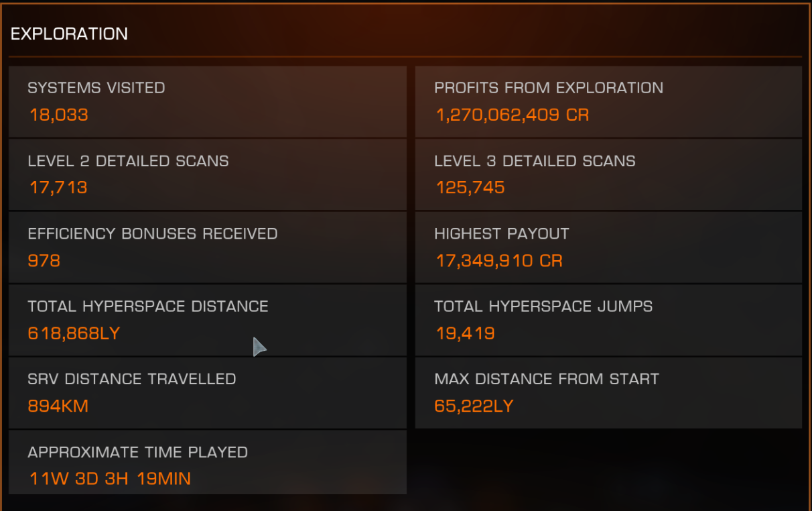
Task: Click the Level 3 Detailed Scans tile
Action: tap(608, 174)
